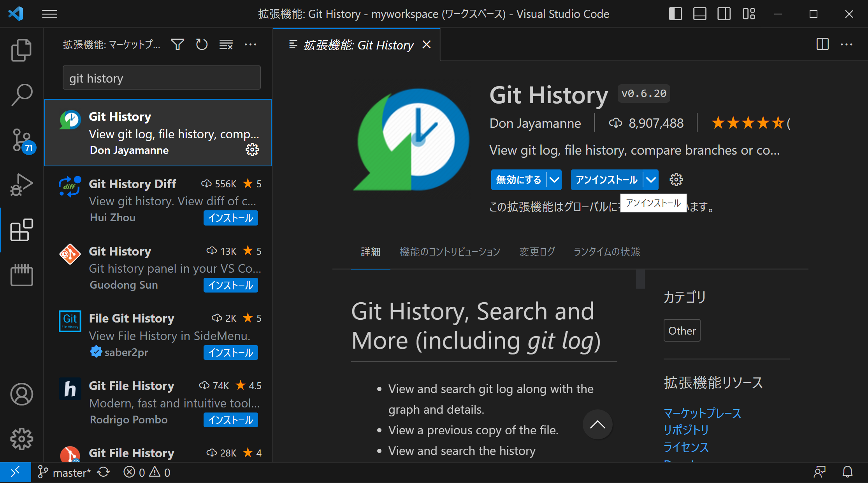Viewport: 868px width, 483px height.
Task: Click the git history search box
Action: (162, 78)
